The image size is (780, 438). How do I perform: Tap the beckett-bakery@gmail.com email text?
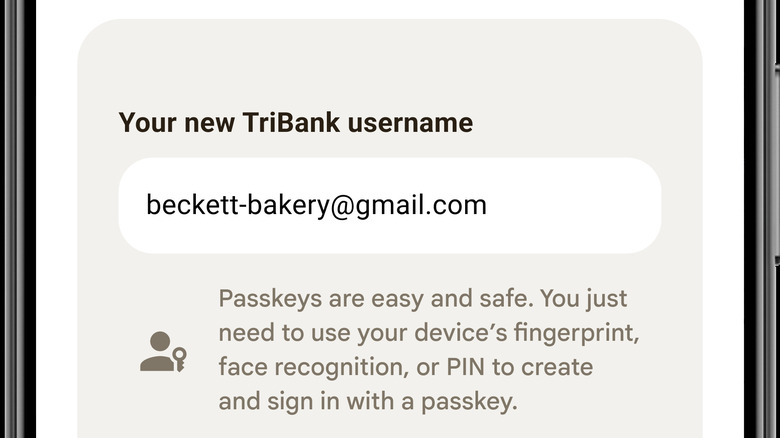click(316, 205)
